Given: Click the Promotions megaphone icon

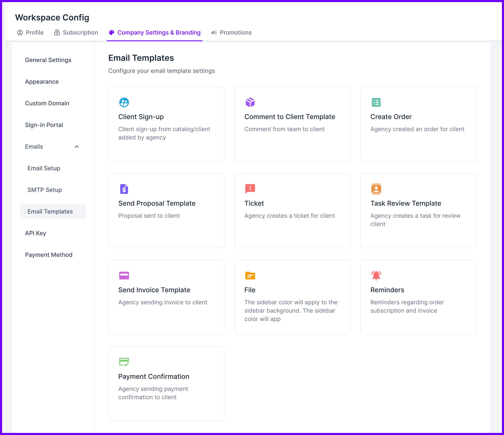Looking at the screenshot, I should click(x=214, y=32).
